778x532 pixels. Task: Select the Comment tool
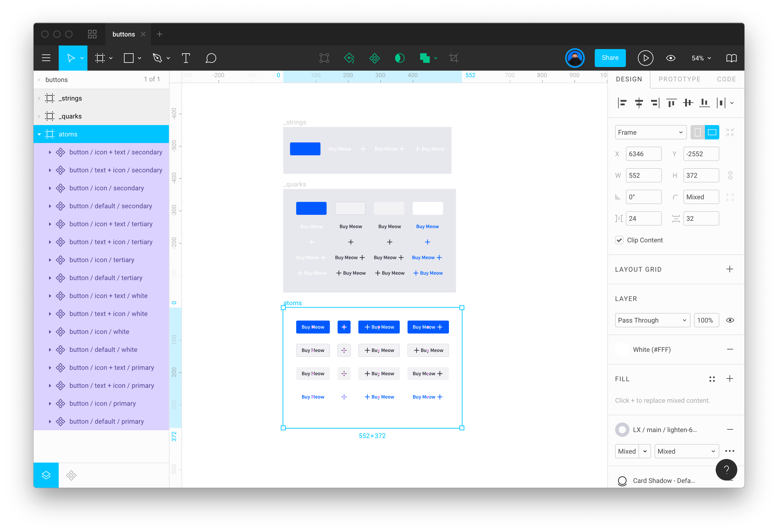[211, 58]
